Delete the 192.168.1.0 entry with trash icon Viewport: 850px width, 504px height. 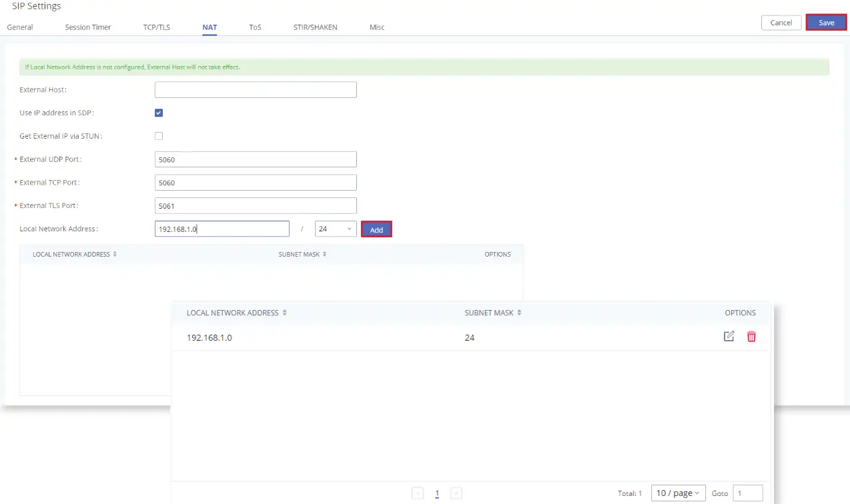tap(751, 337)
